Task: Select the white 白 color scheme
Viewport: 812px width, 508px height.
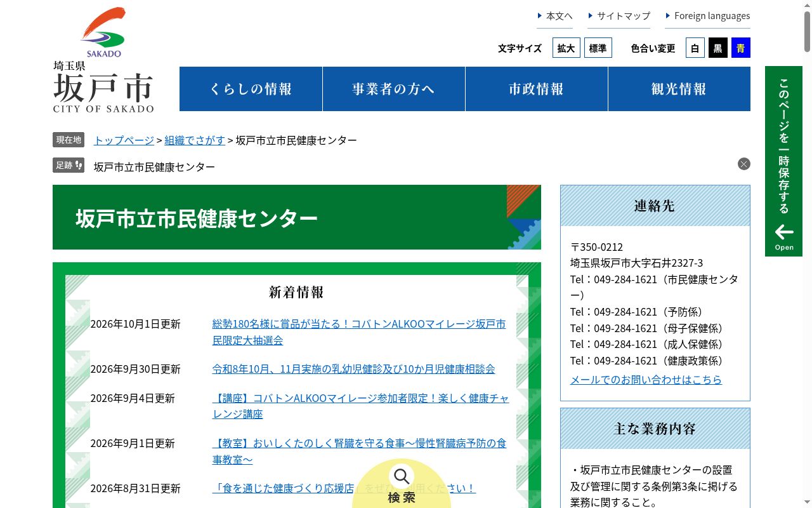Action: coord(695,48)
